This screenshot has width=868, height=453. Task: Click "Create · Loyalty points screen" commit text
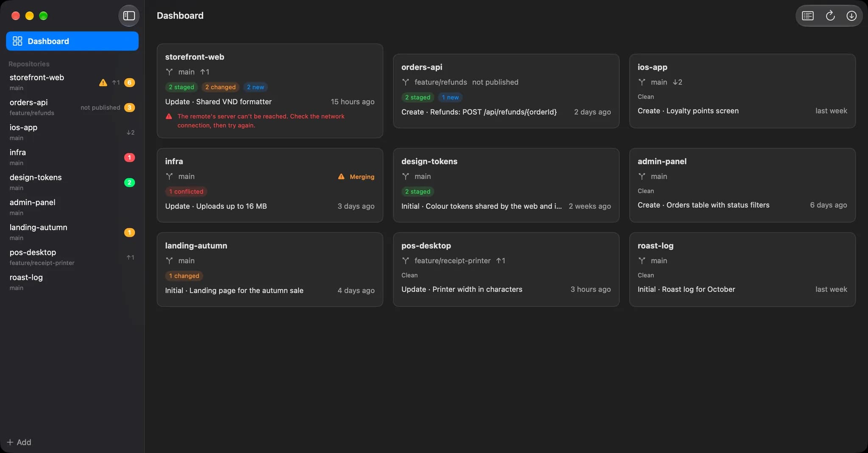pos(688,111)
